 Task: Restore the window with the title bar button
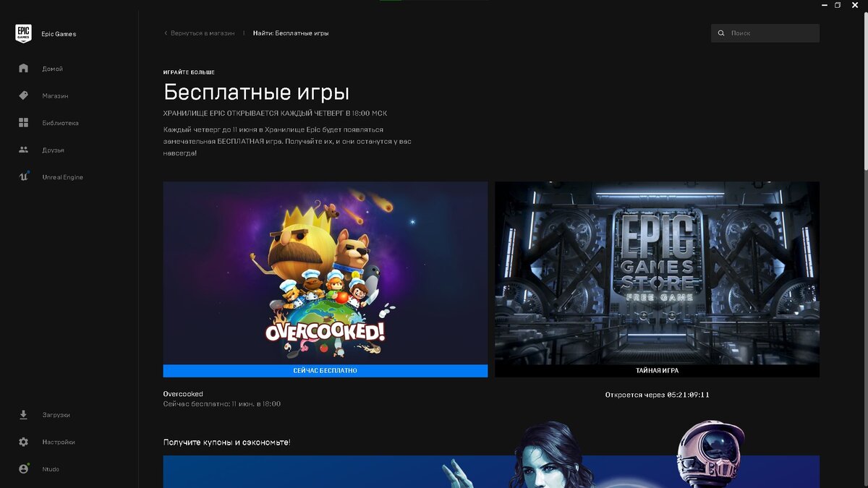pos(838,5)
